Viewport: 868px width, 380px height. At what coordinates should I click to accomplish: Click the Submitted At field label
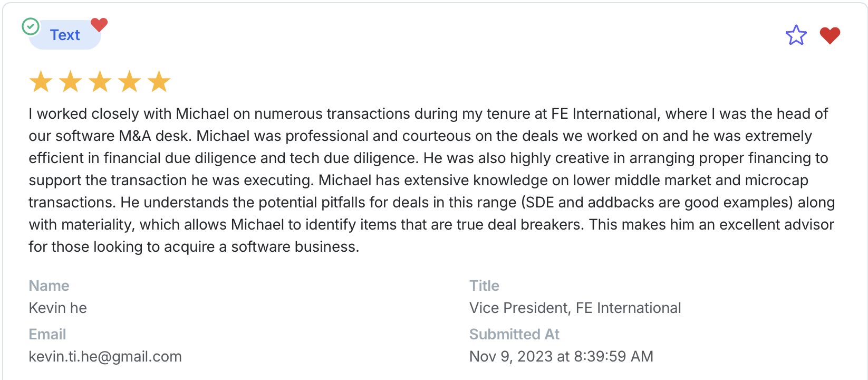[x=514, y=334]
